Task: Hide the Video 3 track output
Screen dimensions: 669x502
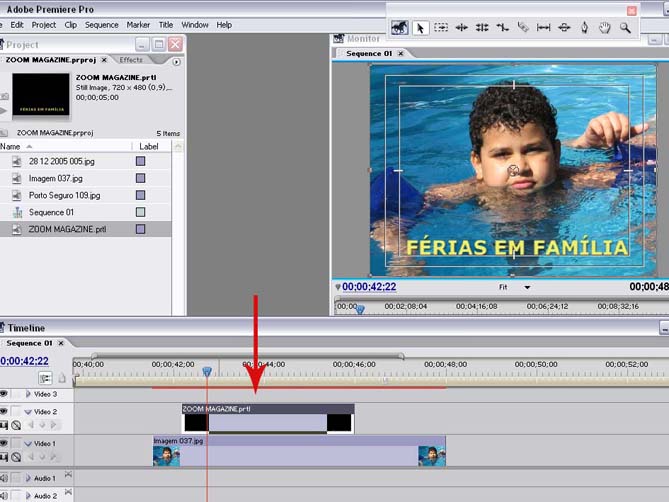Action: (4, 394)
